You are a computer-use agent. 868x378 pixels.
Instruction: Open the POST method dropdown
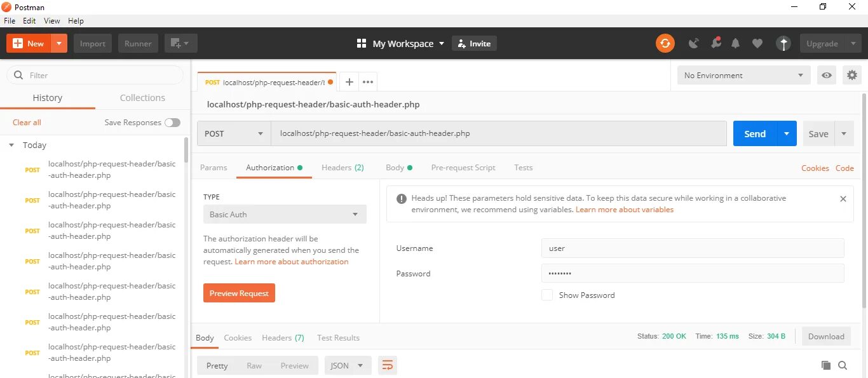[234, 133]
